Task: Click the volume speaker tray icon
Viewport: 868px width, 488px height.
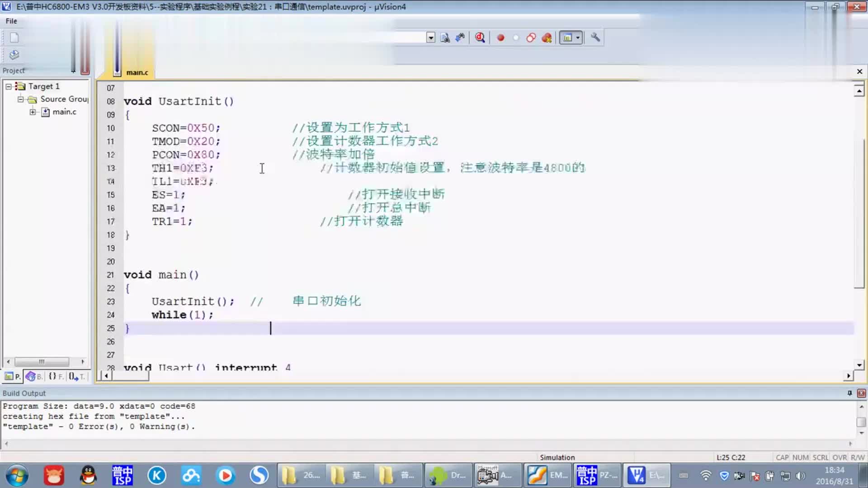Action: (800, 475)
